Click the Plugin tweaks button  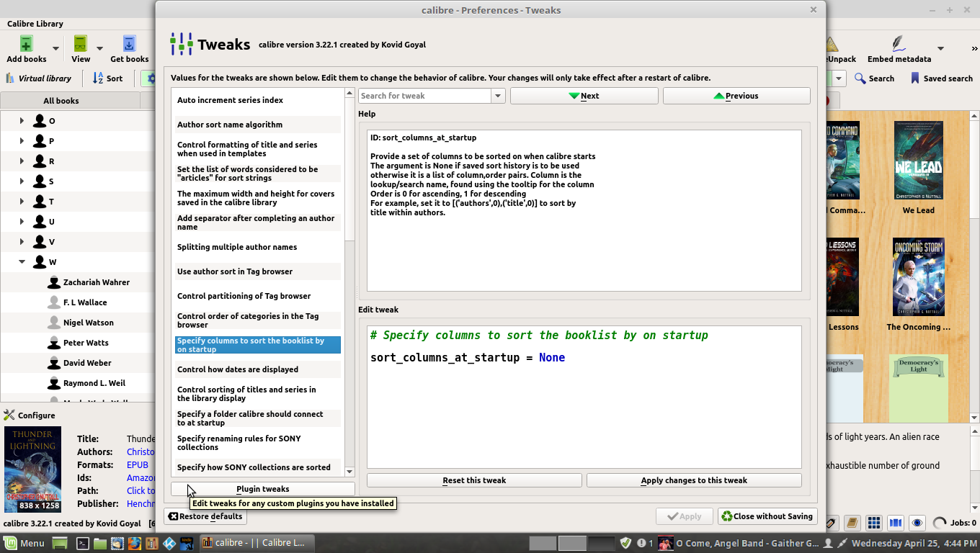pyautogui.click(x=262, y=489)
